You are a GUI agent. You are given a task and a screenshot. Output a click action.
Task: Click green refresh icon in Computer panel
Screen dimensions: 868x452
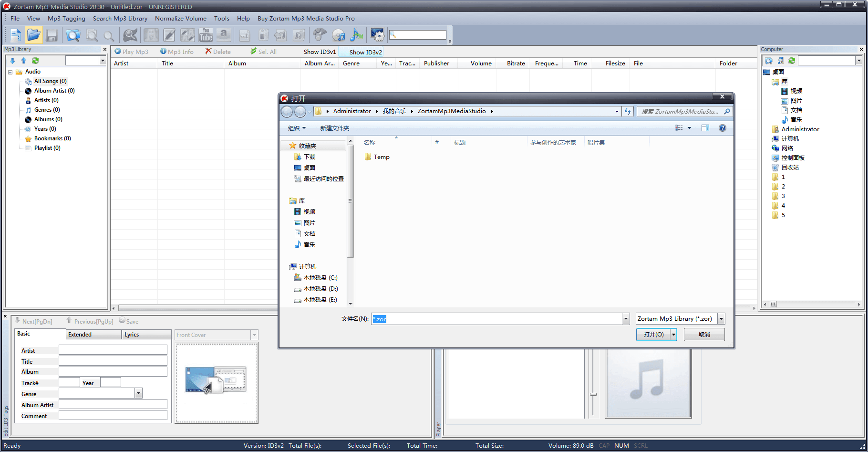(792, 61)
